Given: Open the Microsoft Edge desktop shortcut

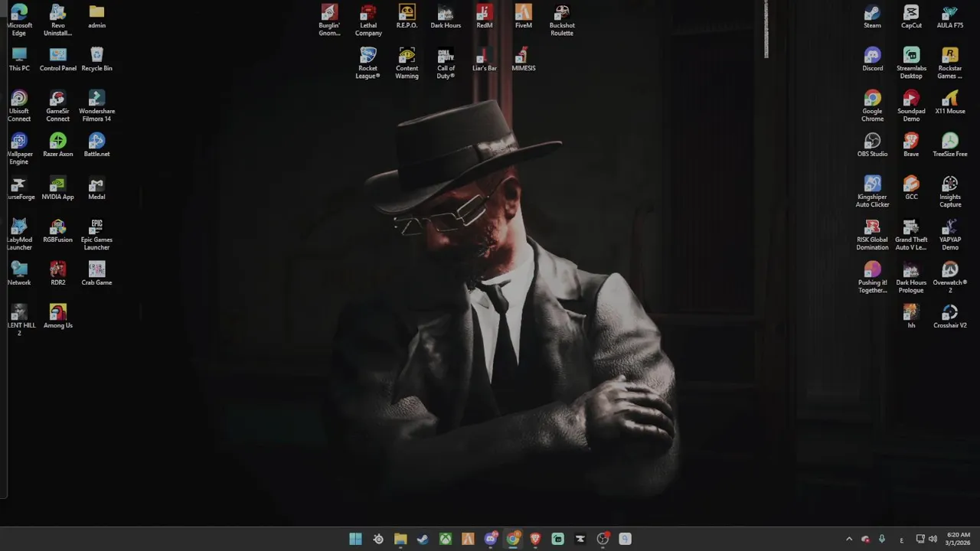Looking at the screenshot, I should point(19,21).
